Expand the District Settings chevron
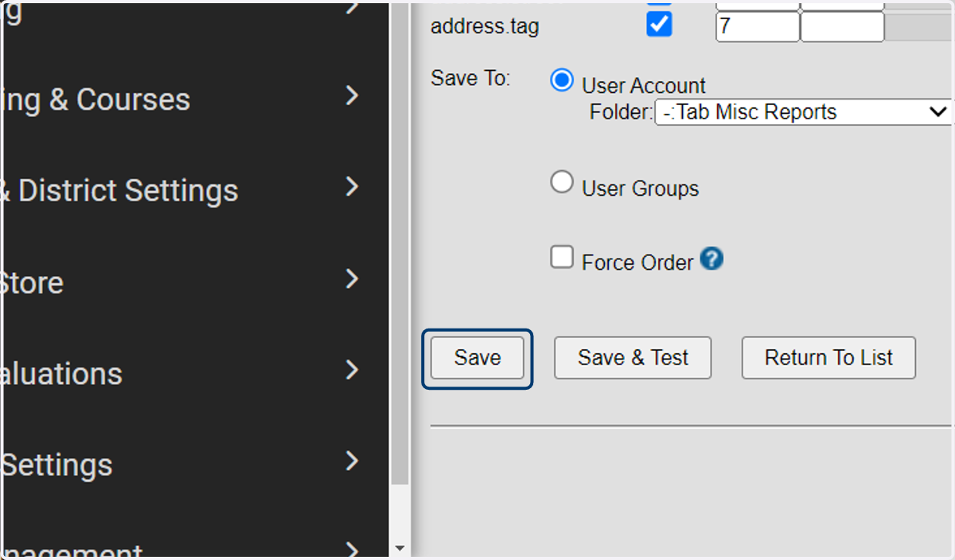955x560 pixels. 353,188
